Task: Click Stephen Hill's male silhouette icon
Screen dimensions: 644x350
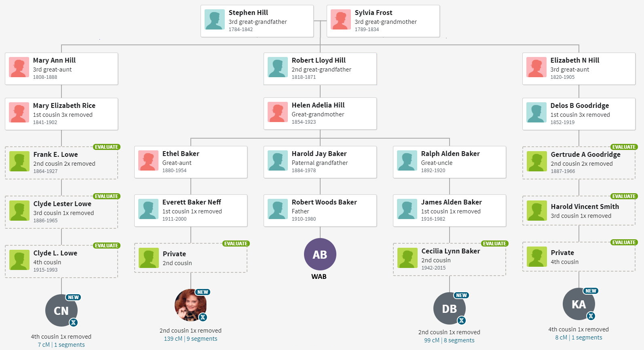Action: pyautogui.click(x=215, y=19)
